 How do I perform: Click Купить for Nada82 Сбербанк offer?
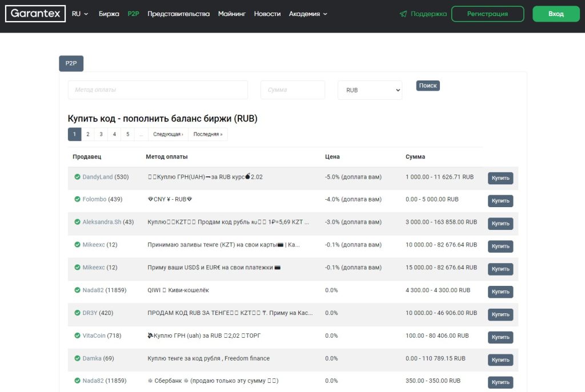pos(500,382)
